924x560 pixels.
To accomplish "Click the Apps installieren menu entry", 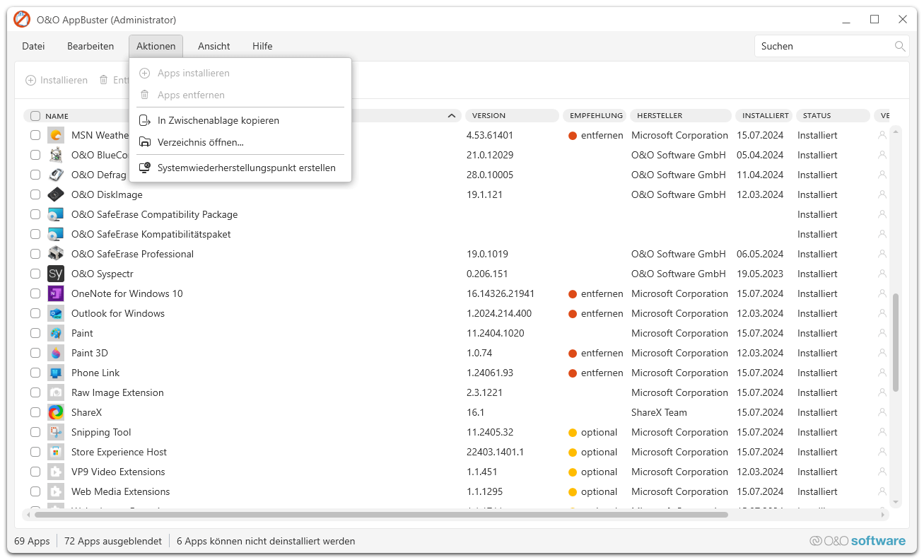I will click(240, 73).
